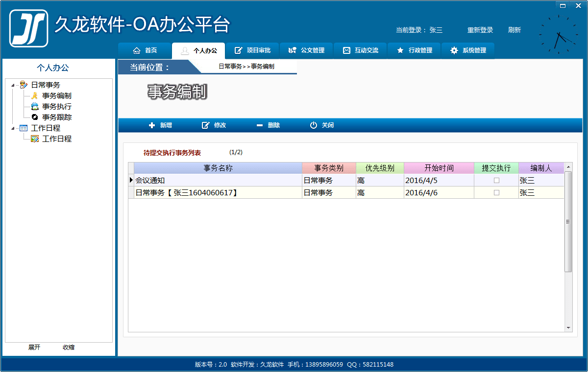The image size is (588, 372).
Task: Select the 事务执行 icon in sidebar tree
Action: pyautogui.click(x=35, y=107)
